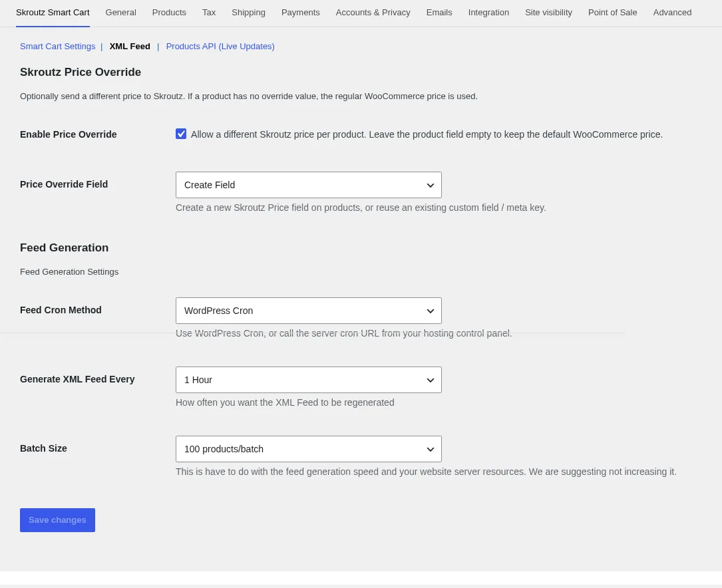Click the 'Generate XML Feed Every' label

click(77, 379)
